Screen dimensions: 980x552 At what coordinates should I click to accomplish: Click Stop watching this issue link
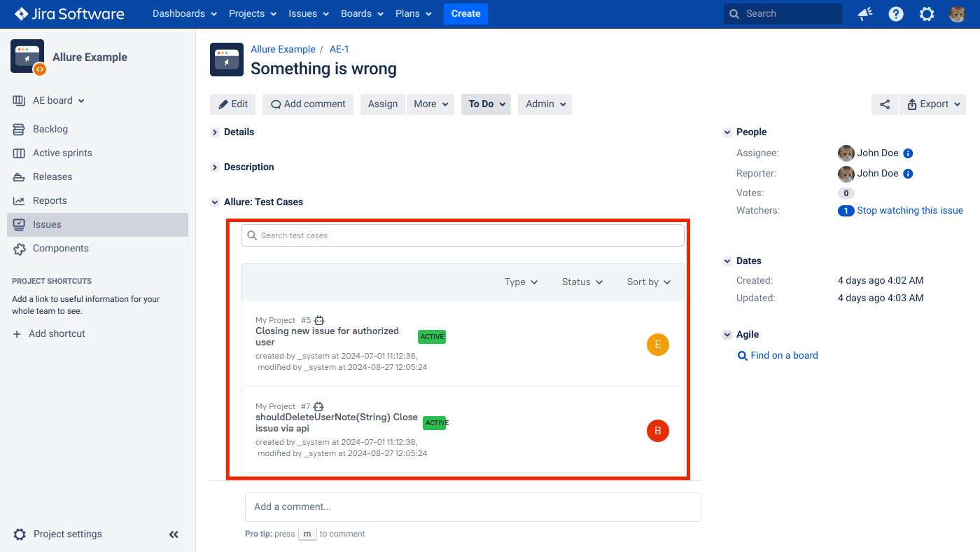coord(910,211)
